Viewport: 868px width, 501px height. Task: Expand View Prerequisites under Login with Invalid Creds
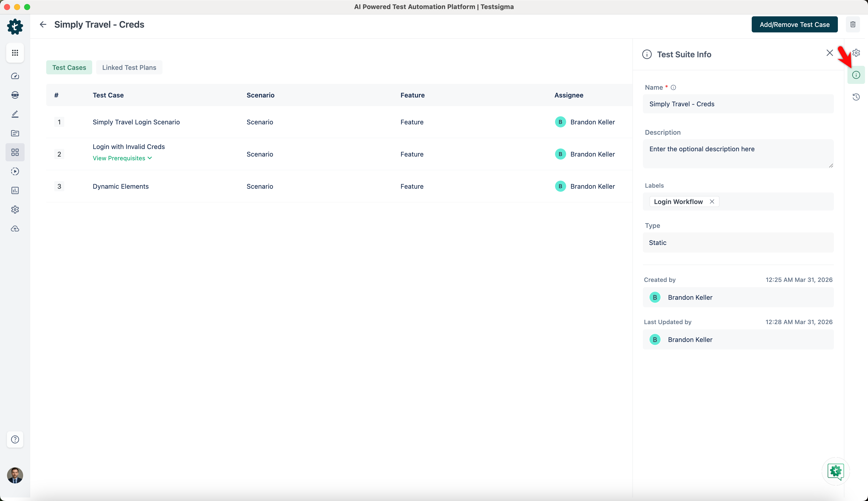(122, 158)
